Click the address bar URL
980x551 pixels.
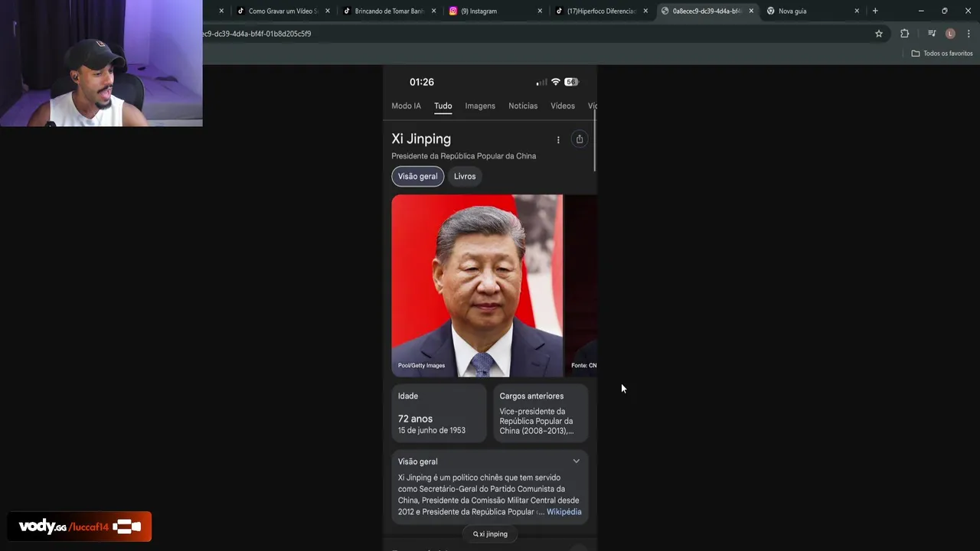[x=256, y=34]
